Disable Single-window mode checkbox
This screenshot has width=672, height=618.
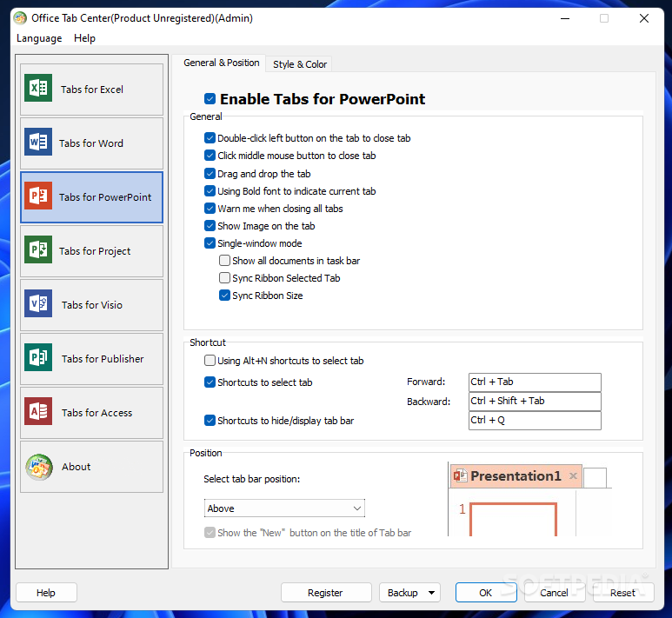coord(210,243)
